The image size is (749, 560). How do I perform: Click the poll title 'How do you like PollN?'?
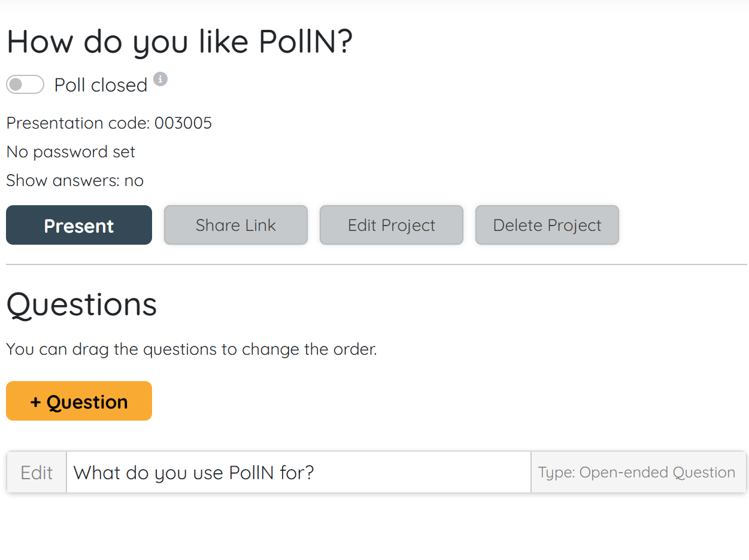click(180, 41)
